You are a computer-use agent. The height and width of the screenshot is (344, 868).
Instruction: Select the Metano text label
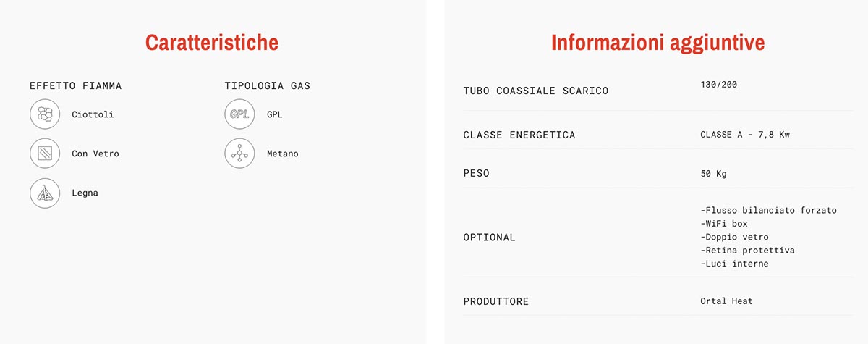(282, 154)
